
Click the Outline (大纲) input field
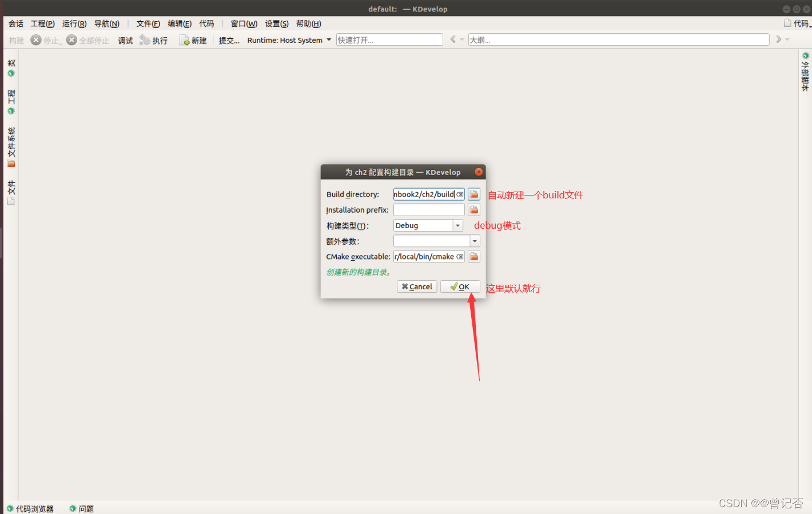pyautogui.click(x=619, y=39)
